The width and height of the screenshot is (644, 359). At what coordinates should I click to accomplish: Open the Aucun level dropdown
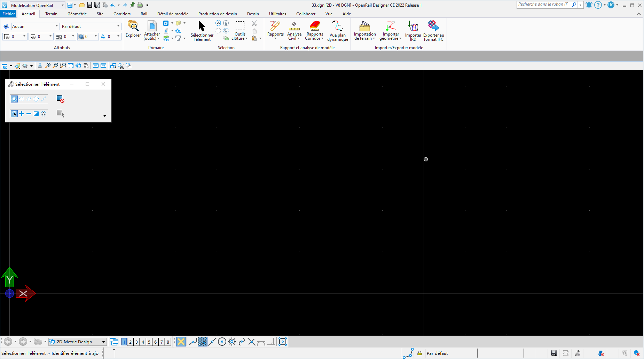[35, 26]
